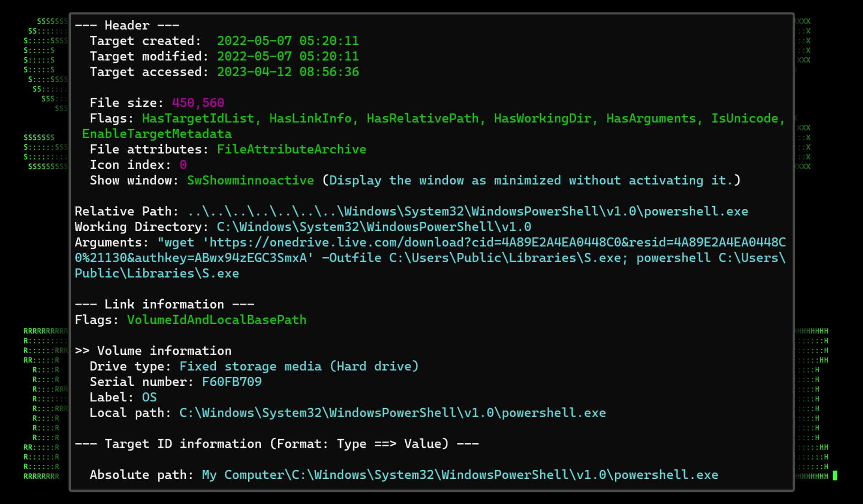Click the File size value 450,560
The image size is (863, 504).
pos(198,103)
